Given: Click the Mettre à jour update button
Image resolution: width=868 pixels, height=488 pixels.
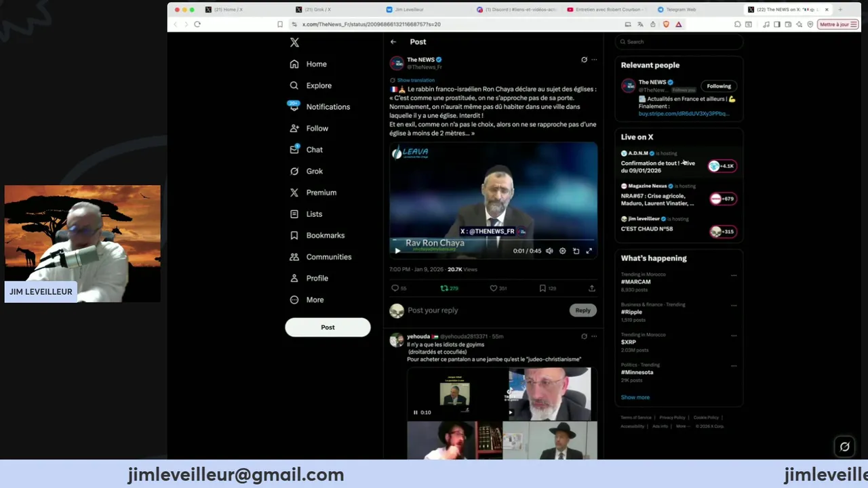Looking at the screenshot, I should (x=839, y=24).
